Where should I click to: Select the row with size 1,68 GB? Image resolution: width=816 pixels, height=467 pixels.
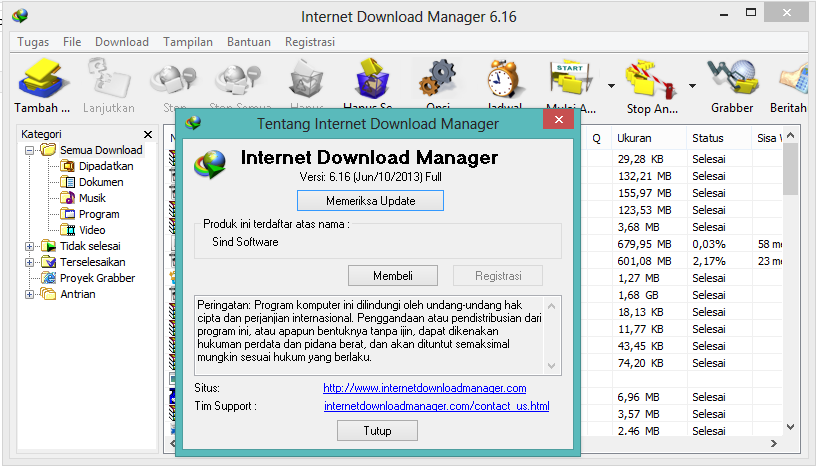pyautogui.click(x=681, y=295)
